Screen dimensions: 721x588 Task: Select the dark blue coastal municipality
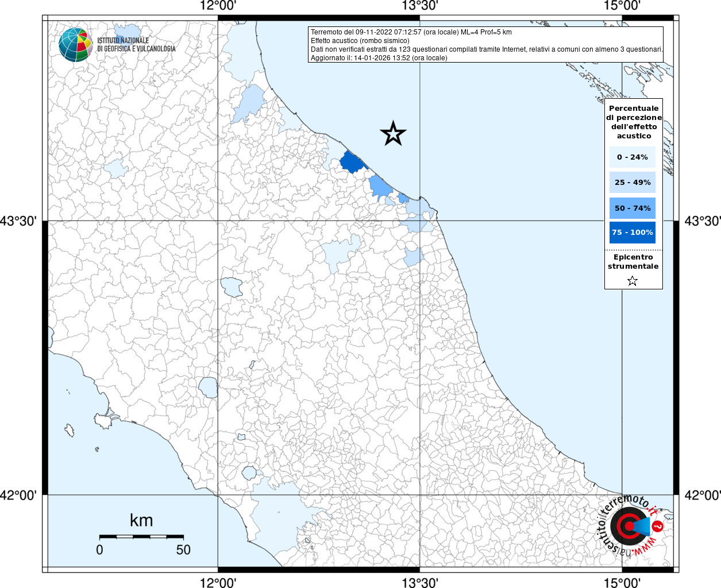[352, 161]
